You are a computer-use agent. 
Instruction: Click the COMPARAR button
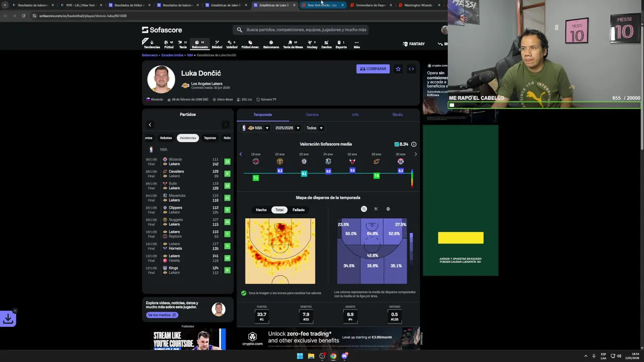pyautogui.click(x=373, y=69)
